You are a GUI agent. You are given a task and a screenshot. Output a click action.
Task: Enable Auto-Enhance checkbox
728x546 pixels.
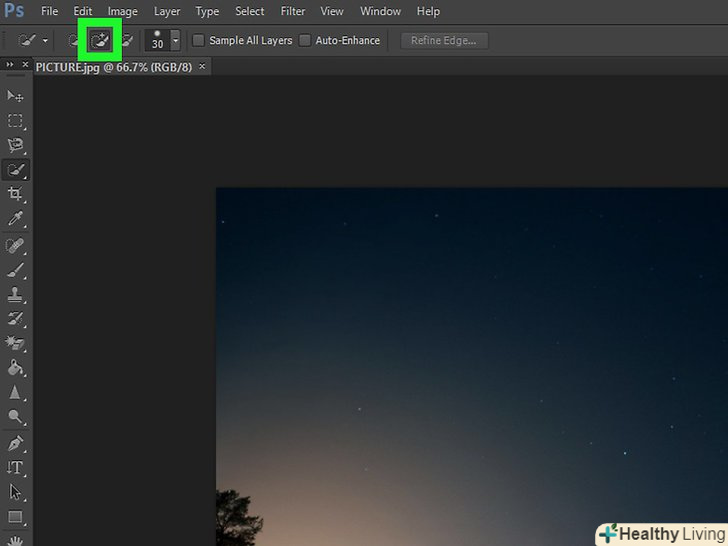pyautogui.click(x=305, y=40)
